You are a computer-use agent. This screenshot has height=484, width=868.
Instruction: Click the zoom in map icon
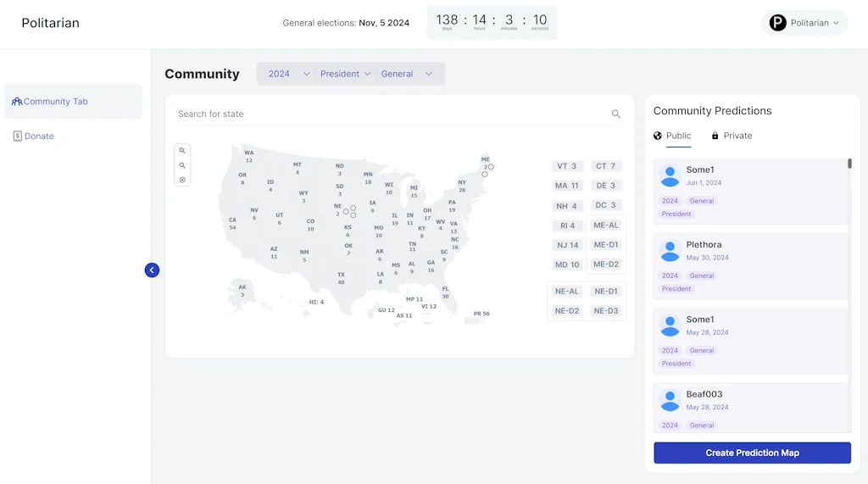tap(182, 151)
